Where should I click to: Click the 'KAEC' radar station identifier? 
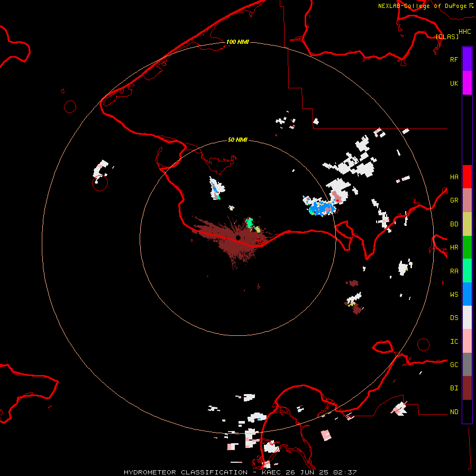point(271,472)
